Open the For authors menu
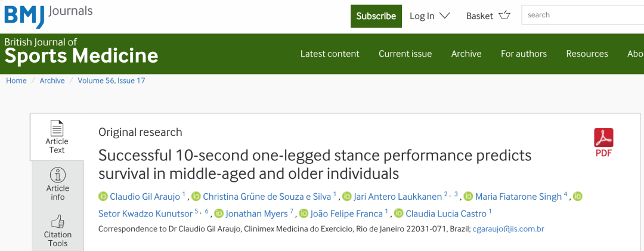Screen dimensions: 644x251 [524, 54]
